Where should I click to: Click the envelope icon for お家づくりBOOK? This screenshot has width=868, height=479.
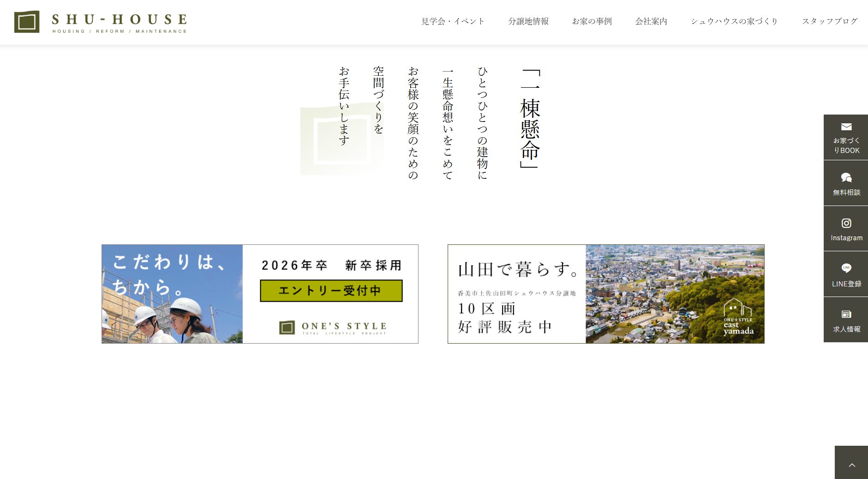click(846, 127)
